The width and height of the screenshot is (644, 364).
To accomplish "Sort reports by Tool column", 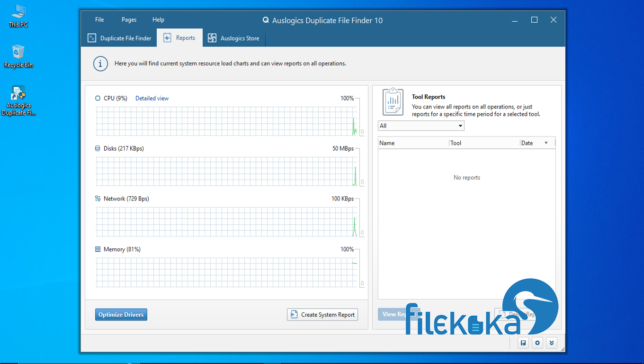I will pyautogui.click(x=484, y=143).
